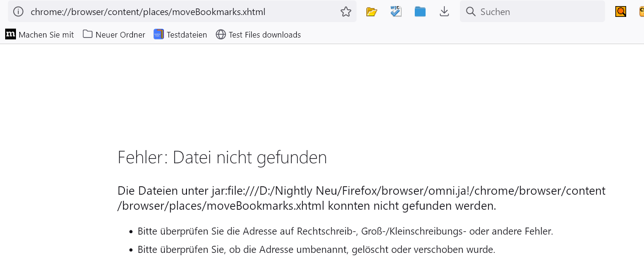Click the partially visible yellow icon at toolbar edge
Image resolution: width=644 pixels, height=274 pixels.
[x=641, y=12]
